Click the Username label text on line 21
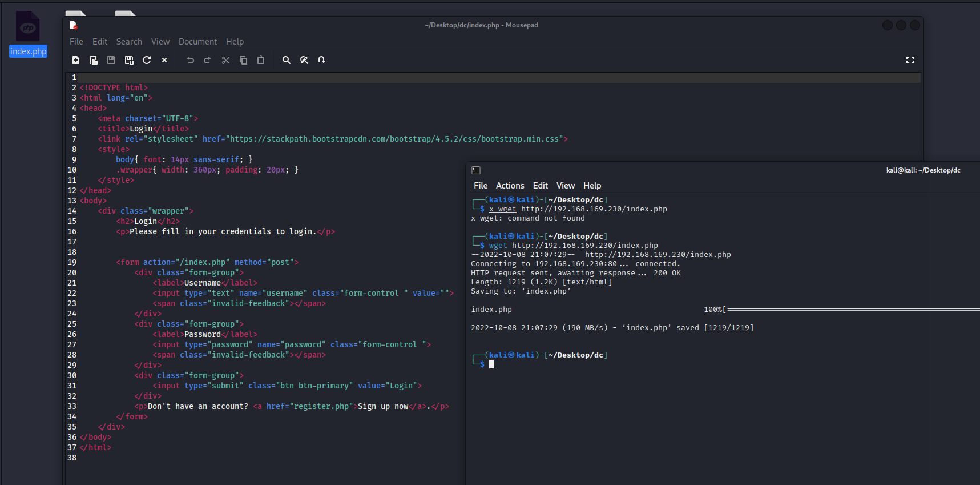980x485 pixels. 203,283
